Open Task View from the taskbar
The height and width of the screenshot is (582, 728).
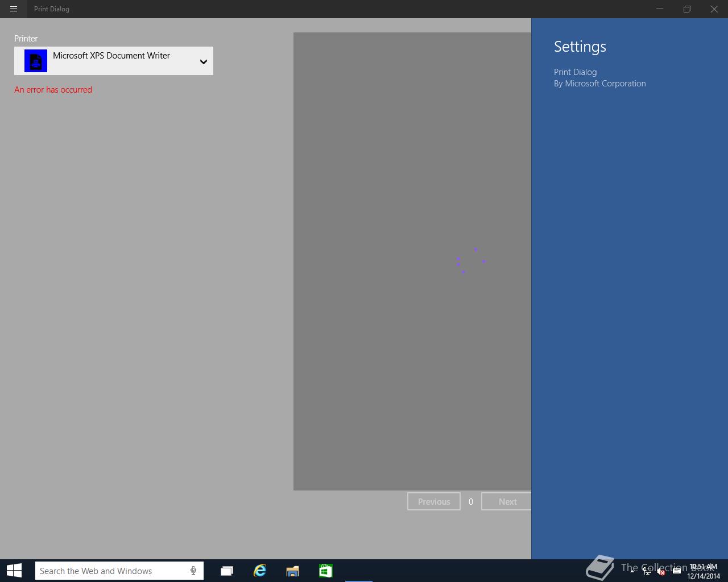click(x=227, y=571)
